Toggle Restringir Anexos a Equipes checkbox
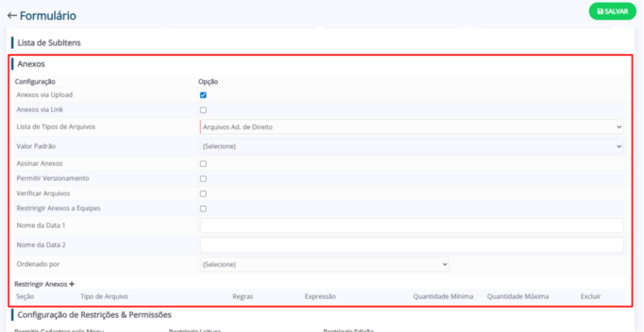The image size is (644, 332). click(x=203, y=209)
